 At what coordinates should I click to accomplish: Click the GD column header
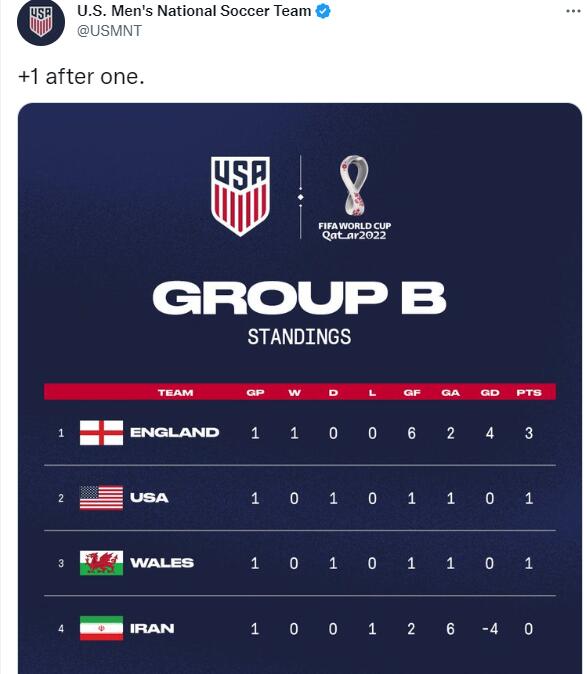tap(490, 392)
